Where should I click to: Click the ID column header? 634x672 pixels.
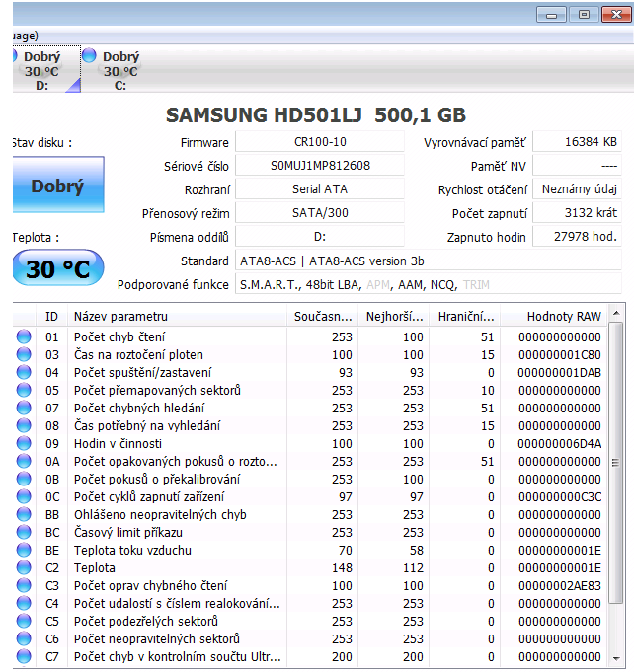[51, 317]
